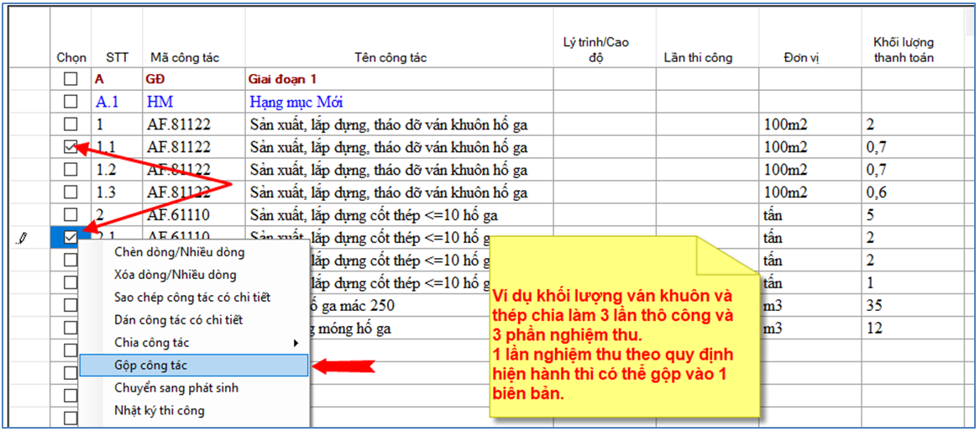Click the payment quantity cell '35'

pyautogui.click(x=913, y=305)
